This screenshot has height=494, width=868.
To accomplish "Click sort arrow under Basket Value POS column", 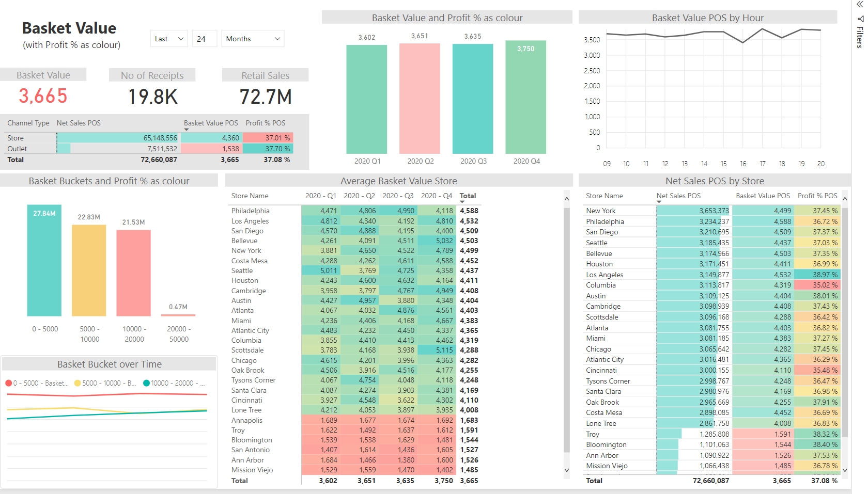I will pos(187,130).
